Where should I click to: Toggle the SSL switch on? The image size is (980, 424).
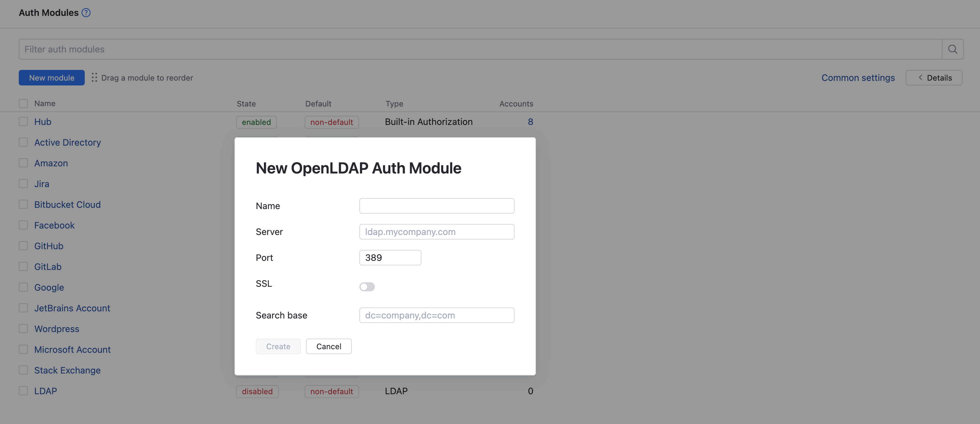pyautogui.click(x=367, y=286)
